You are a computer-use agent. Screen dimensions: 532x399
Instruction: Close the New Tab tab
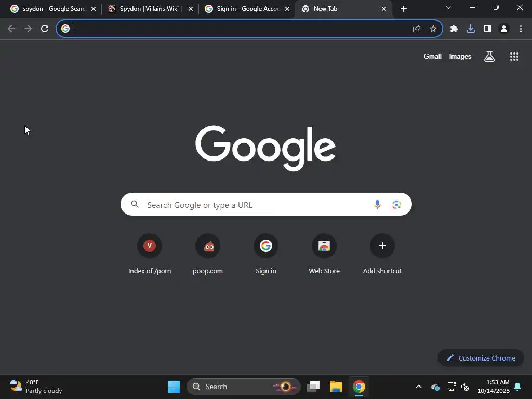click(x=384, y=9)
